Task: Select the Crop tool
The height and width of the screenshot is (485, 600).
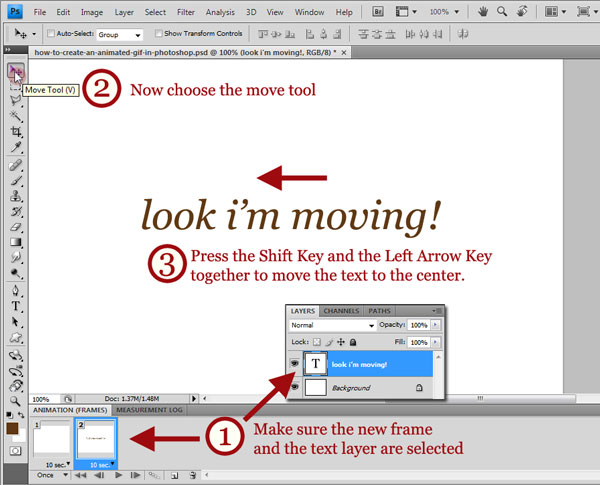Action: [16, 131]
